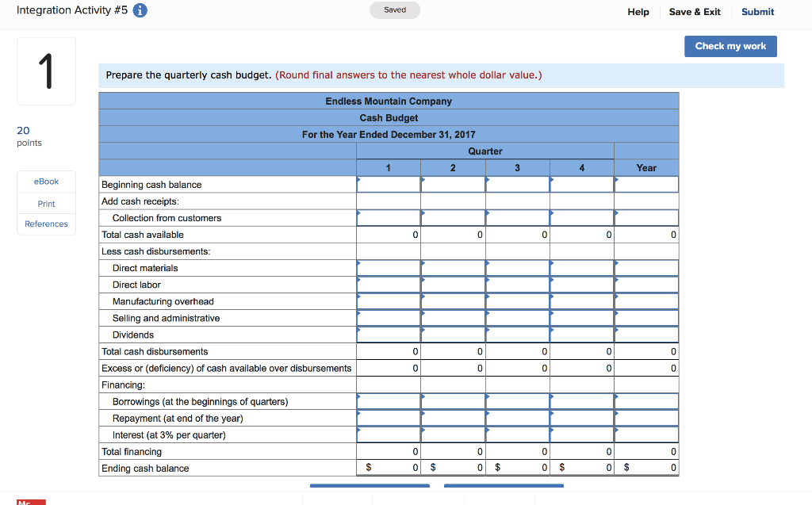Click the 'Ending cash balance' row label

(145, 469)
